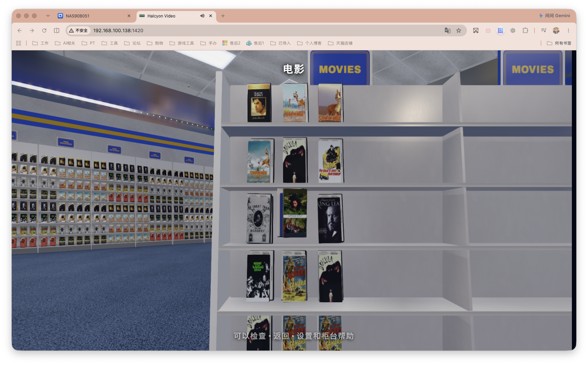588x365 pixels.
Task: Open the 问问 Gemini button
Action: 554,16
